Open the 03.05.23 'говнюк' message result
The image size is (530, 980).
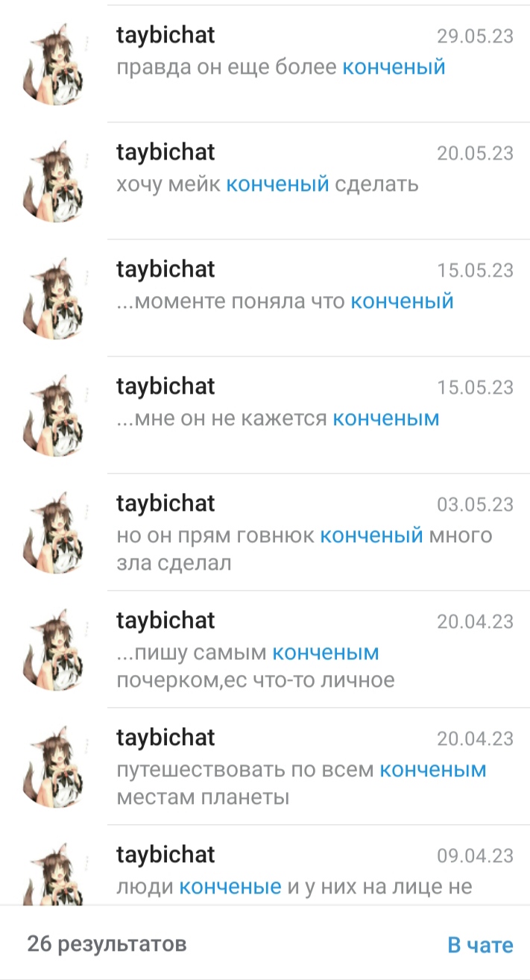(x=265, y=532)
